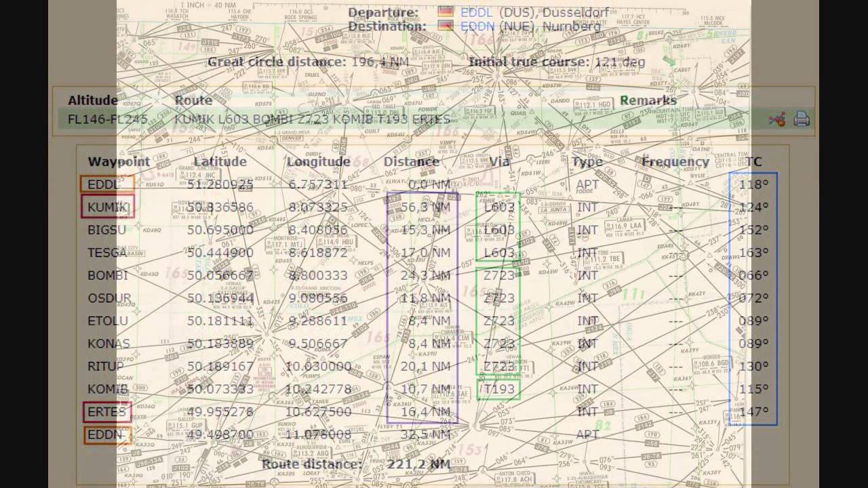Click latitude 51.280925 in EDDL row
868x488 pixels.
[220, 184]
